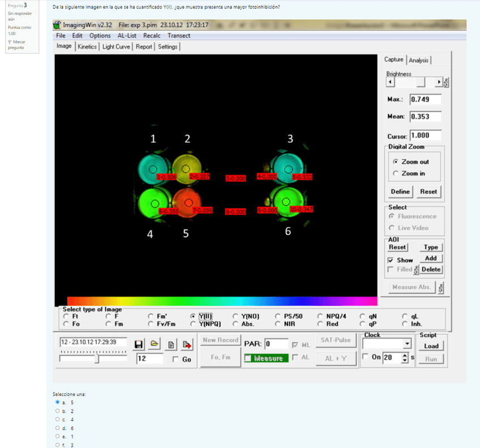
Task: Select the Zoom in radio button
Action: point(396,173)
